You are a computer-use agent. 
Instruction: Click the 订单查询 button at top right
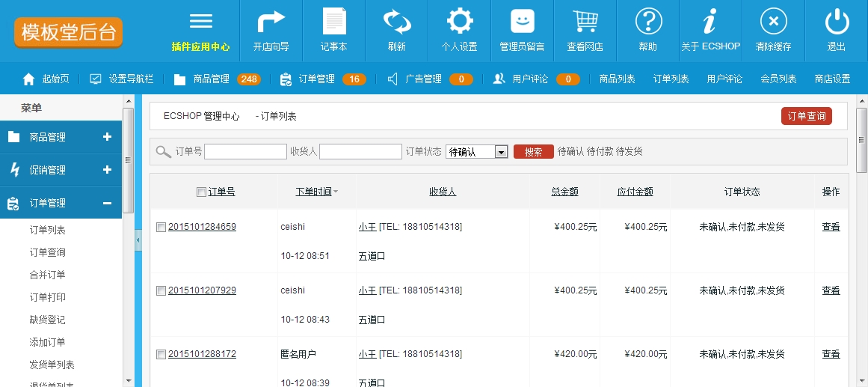click(806, 116)
